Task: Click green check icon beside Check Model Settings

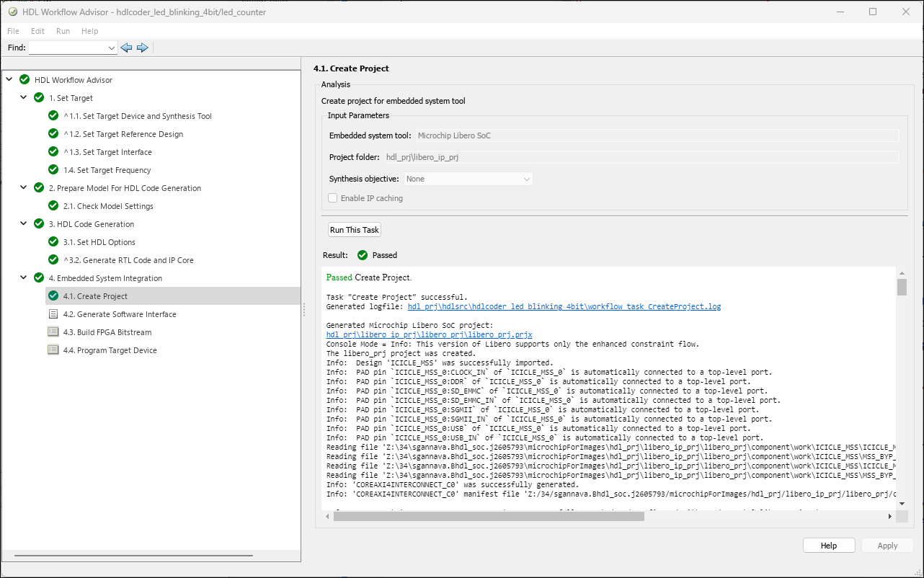Action: point(53,206)
